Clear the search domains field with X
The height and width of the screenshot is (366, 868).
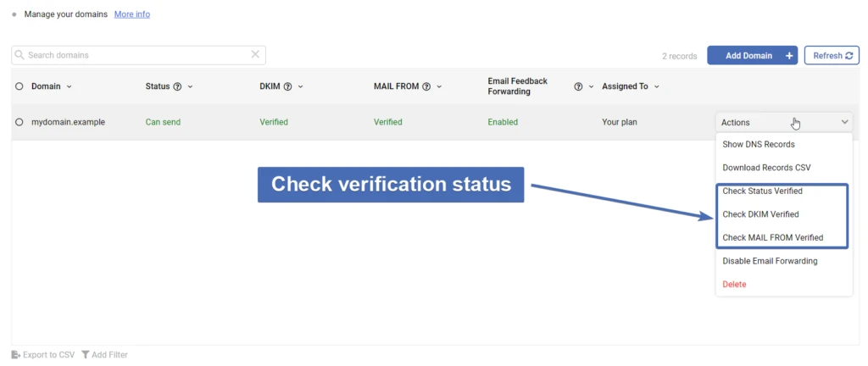(x=255, y=54)
